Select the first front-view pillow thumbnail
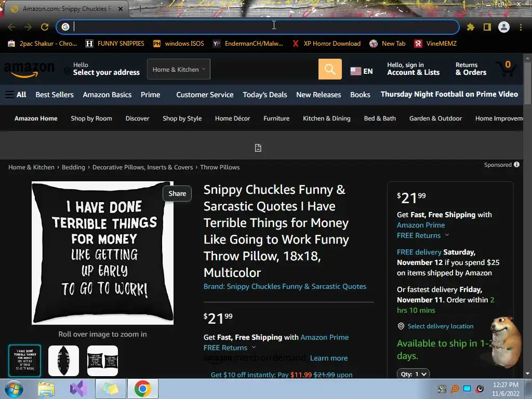The width and height of the screenshot is (532, 399). tap(25, 361)
